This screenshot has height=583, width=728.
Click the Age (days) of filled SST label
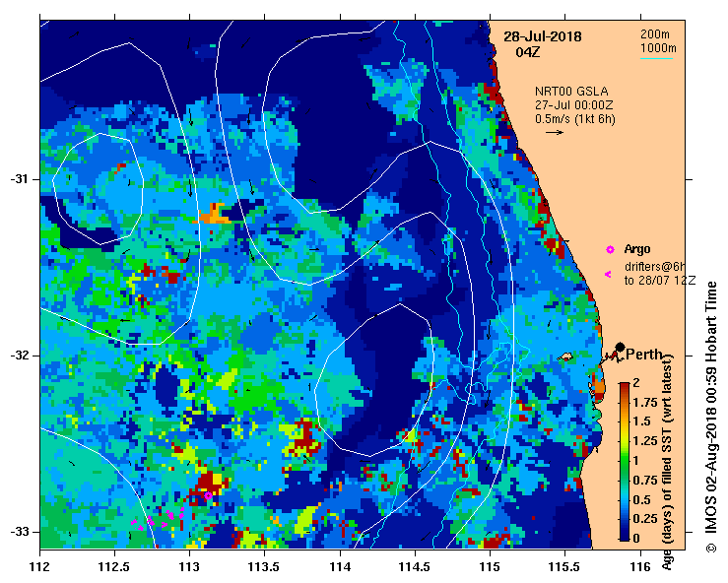pyautogui.click(x=667, y=462)
